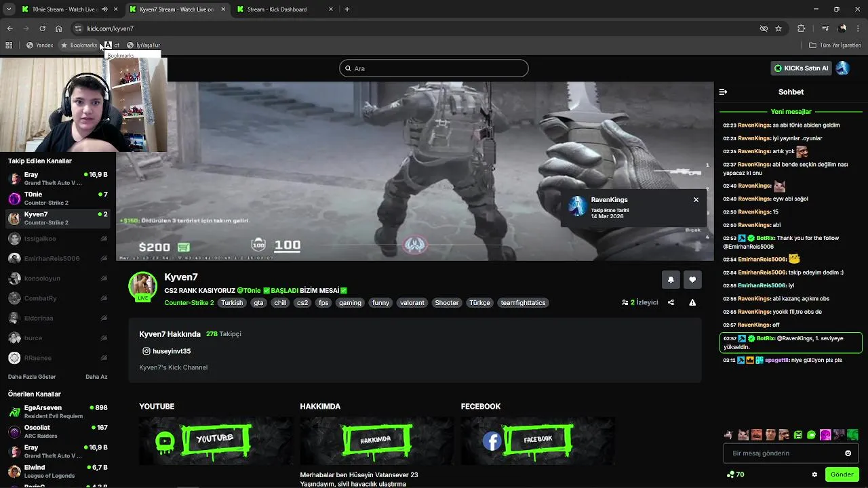Click the notification bell for Kyven7
Viewport: 868px width, 488px height.
[x=671, y=279]
